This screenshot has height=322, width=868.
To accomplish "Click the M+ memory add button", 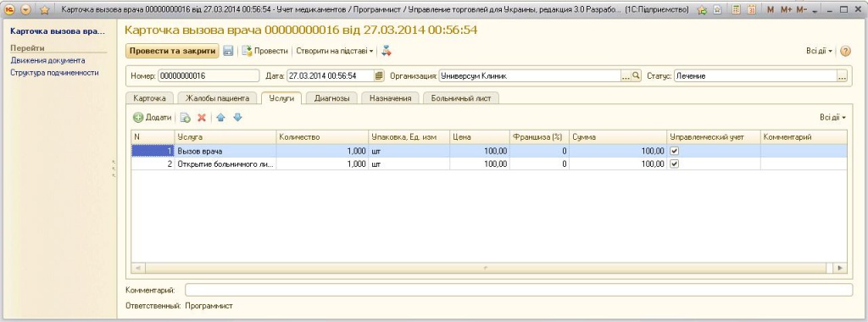I will coord(786,9).
